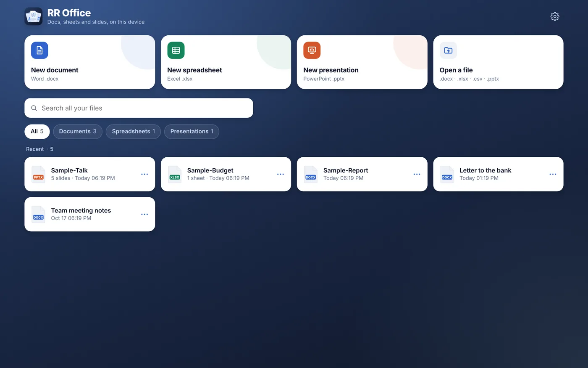
Task: Click the 'Today 01:19 PM' timestamp
Action: 479,178
